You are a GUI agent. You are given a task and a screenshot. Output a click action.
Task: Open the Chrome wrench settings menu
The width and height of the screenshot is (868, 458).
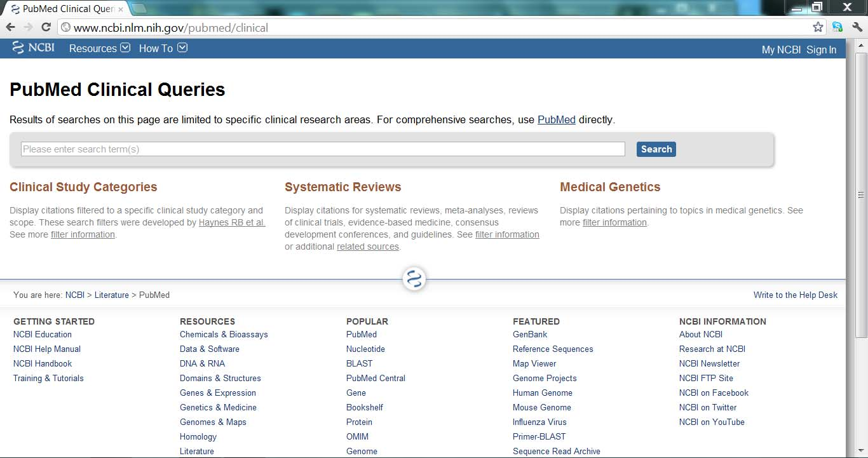click(857, 27)
